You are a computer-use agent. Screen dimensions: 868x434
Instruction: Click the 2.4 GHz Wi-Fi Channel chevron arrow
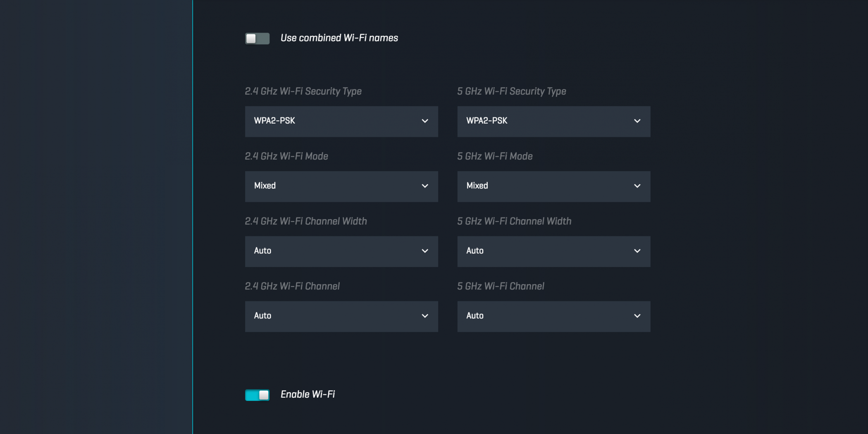point(424,316)
